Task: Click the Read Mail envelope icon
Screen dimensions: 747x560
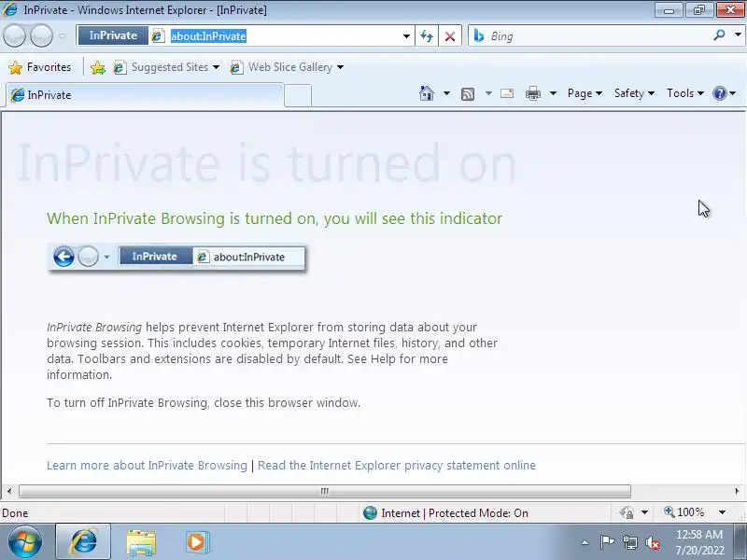Action: [507, 93]
